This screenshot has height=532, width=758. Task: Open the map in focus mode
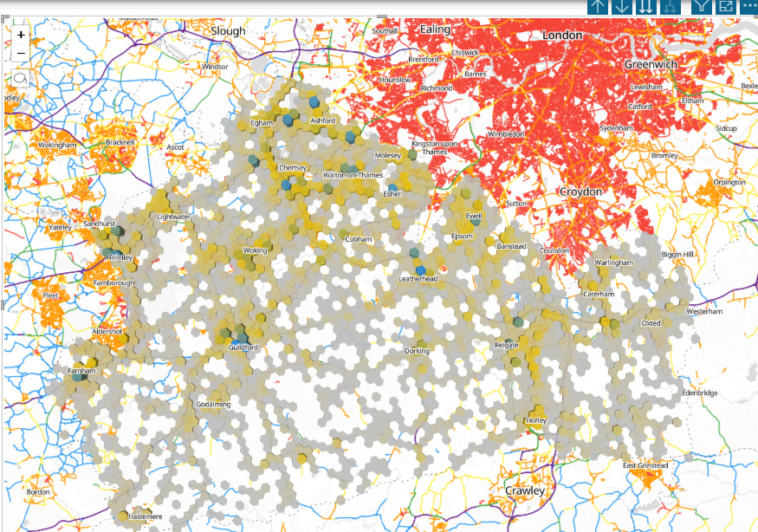(x=724, y=7)
